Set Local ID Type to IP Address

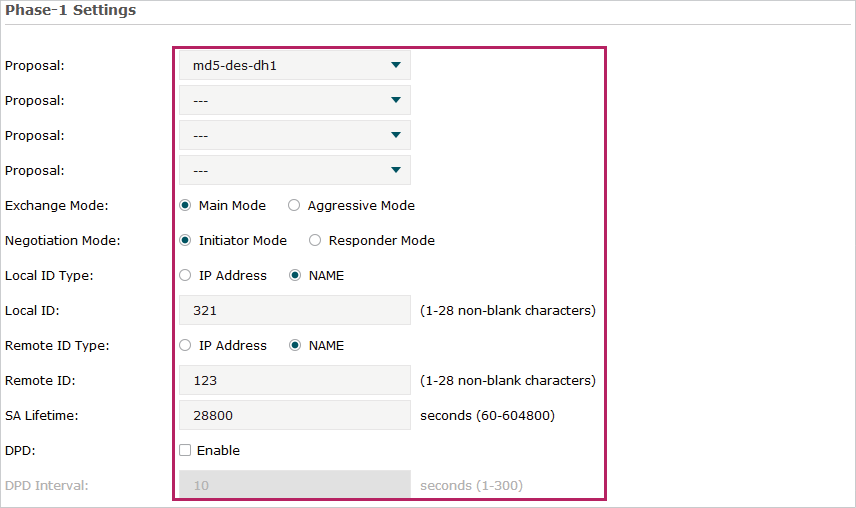(185, 276)
